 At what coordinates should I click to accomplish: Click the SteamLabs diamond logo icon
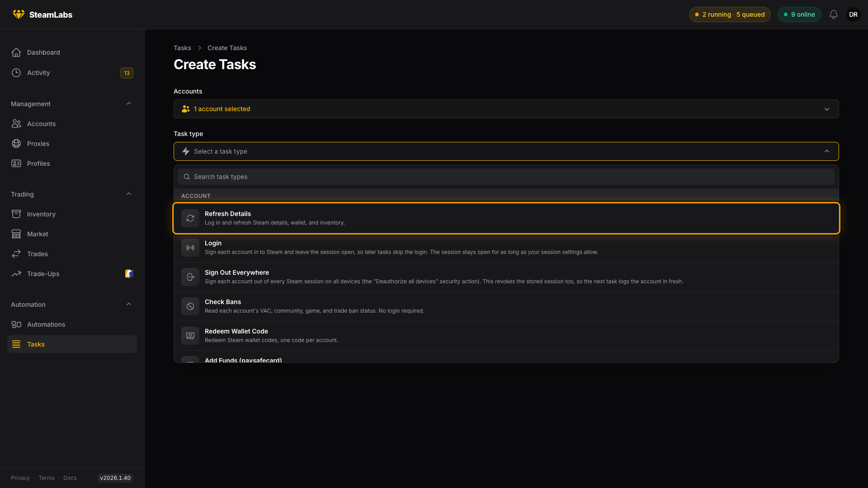coord(19,14)
